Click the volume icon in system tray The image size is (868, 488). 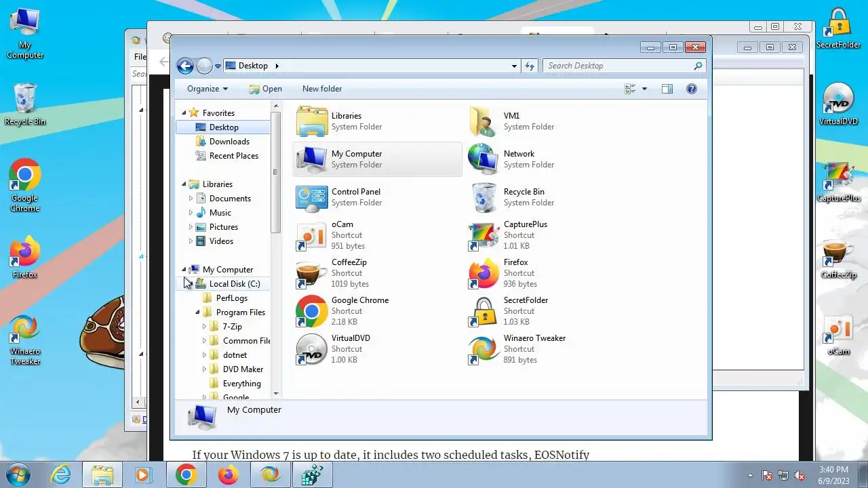(800, 475)
